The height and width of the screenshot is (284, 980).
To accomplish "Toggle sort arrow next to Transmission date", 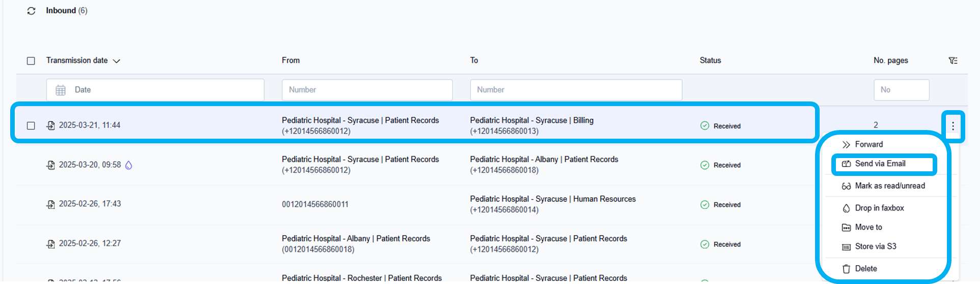I will click(117, 61).
